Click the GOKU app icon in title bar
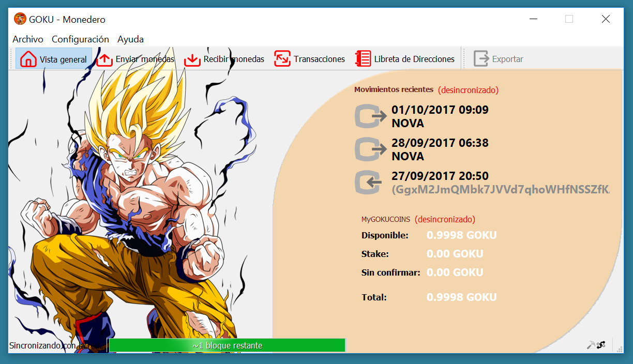633x364 pixels. point(20,19)
